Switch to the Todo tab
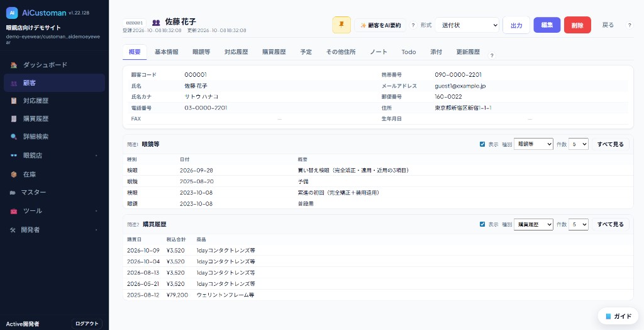The height and width of the screenshot is (330, 644). pyautogui.click(x=409, y=52)
